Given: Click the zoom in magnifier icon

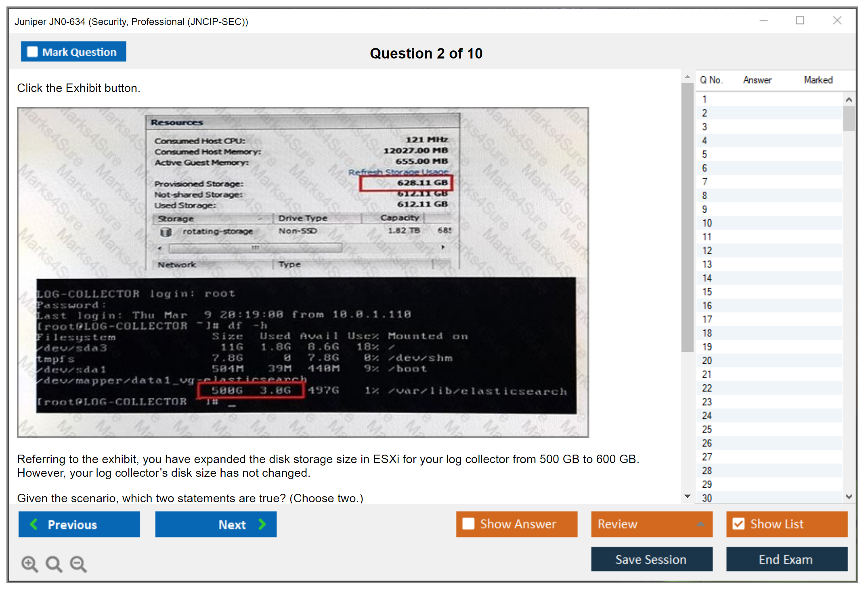Looking at the screenshot, I should coord(29,564).
